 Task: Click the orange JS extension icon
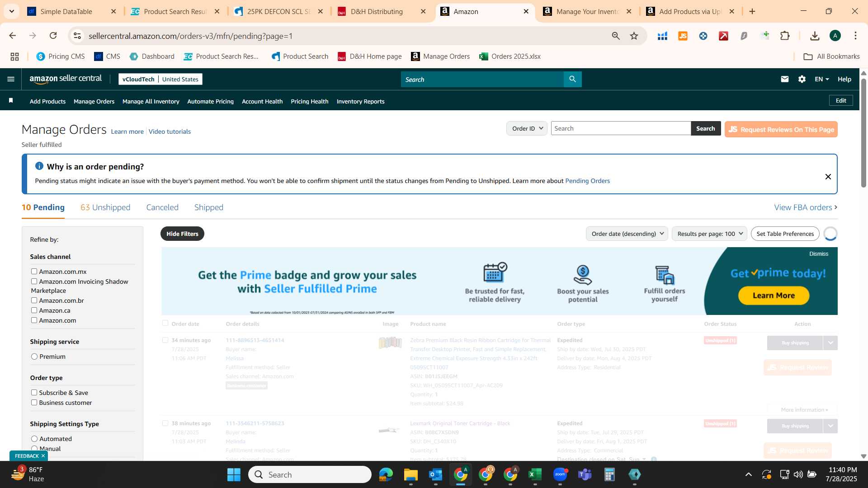(x=683, y=36)
